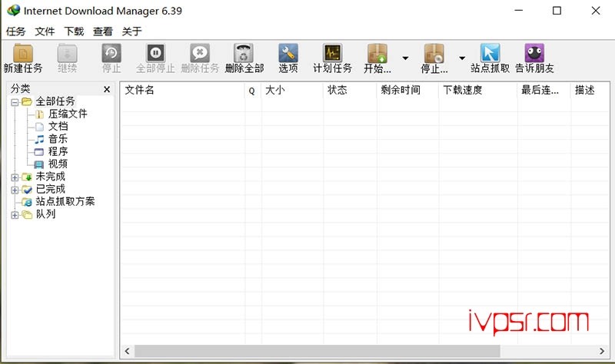Select the 文档 document category icon
The height and width of the screenshot is (364, 615).
pyautogui.click(x=39, y=127)
